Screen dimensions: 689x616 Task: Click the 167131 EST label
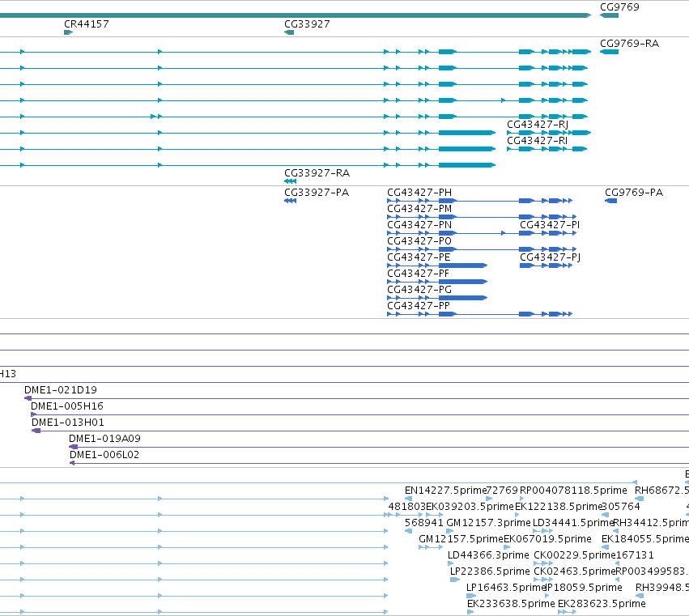(x=635, y=556)
